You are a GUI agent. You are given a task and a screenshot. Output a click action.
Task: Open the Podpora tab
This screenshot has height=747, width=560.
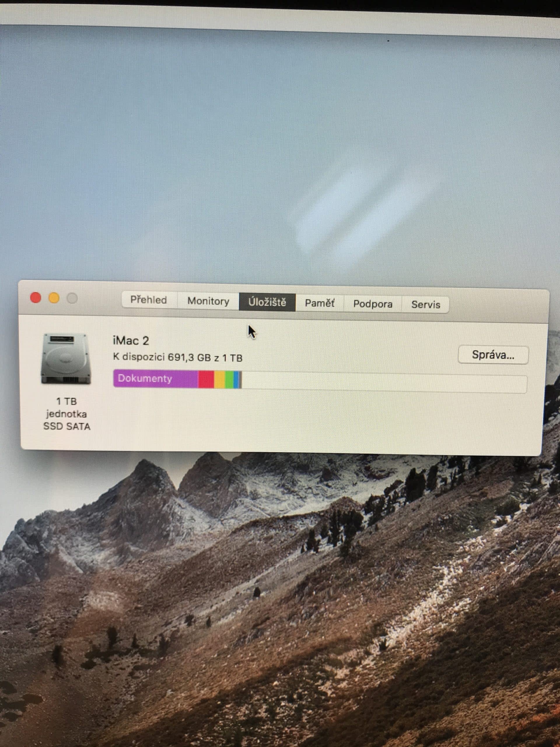[373, 304]
